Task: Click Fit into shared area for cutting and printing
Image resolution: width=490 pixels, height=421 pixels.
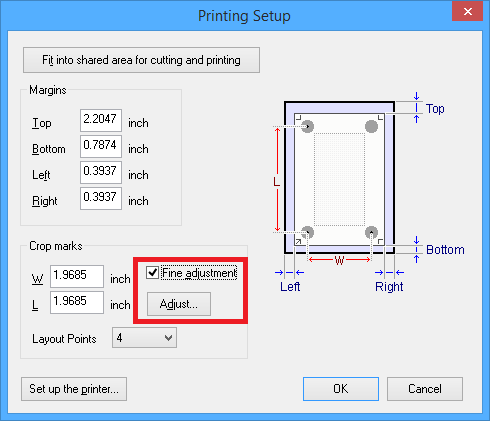Action: (x=141, y=60)
